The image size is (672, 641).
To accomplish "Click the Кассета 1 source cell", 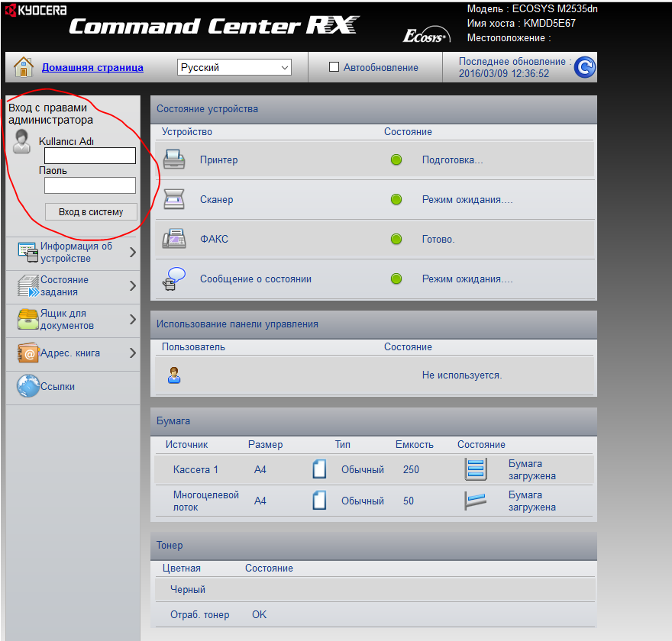I will tap(195, 469).
